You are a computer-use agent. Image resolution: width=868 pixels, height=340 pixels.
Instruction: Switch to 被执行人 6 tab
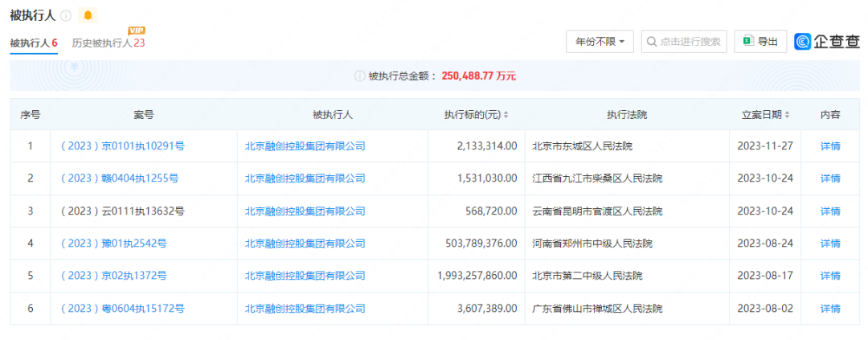click(x=33, y=43)
